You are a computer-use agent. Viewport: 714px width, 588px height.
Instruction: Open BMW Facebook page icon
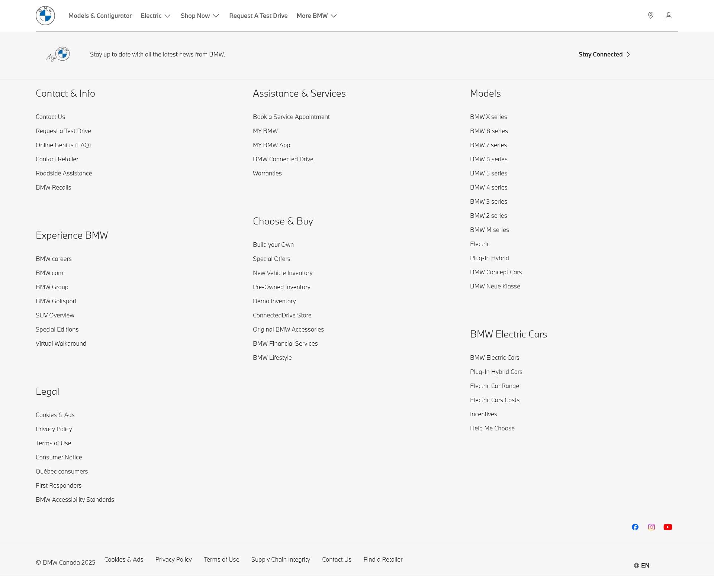[x=635, y=527]
